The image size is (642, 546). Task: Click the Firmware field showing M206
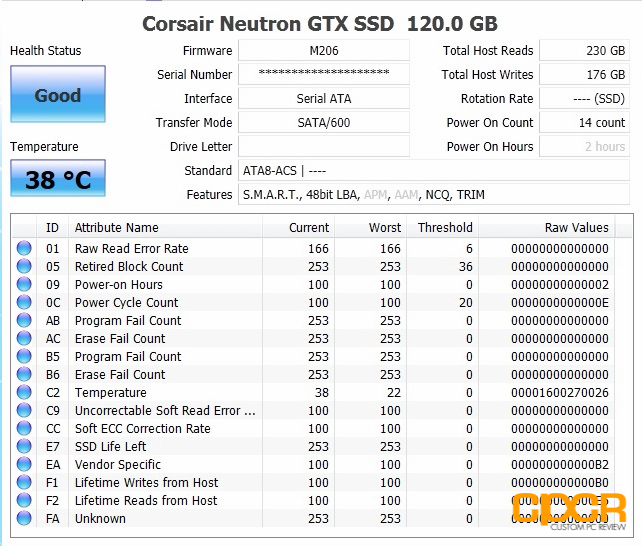click(324, 51)
